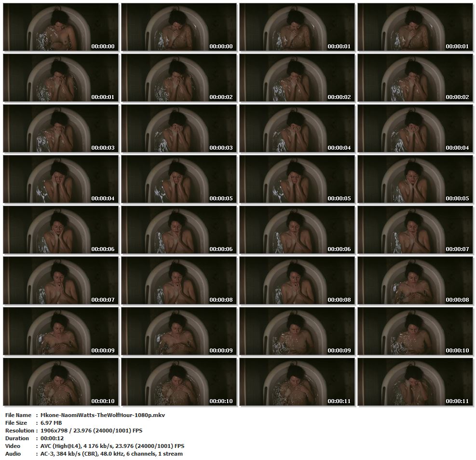
Task: Select the AVC (High@L4) video details
Action: click(112, 446)
